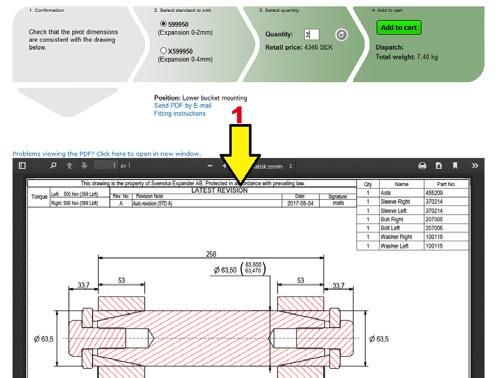Go to previous page with up arrow
Viewport: 501px width, 378px height.
(69, 166)
